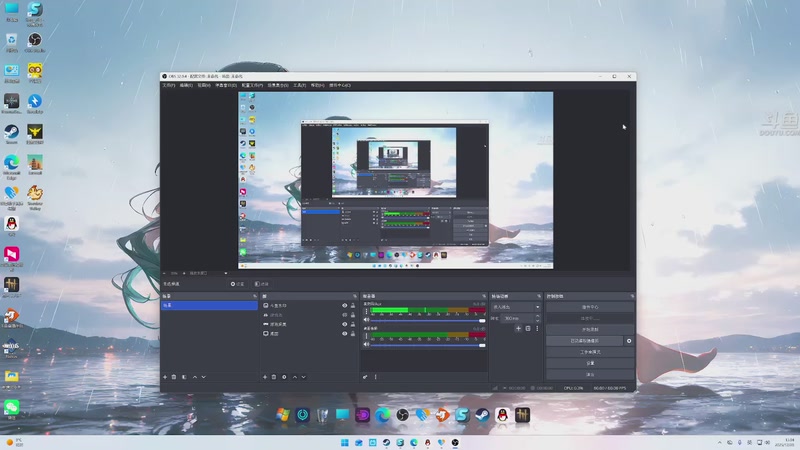Image resolution: width=800 pixels, height=450 pixels.
Task: Hide the fourth display source via eye icon
Action: pos(344,333)
